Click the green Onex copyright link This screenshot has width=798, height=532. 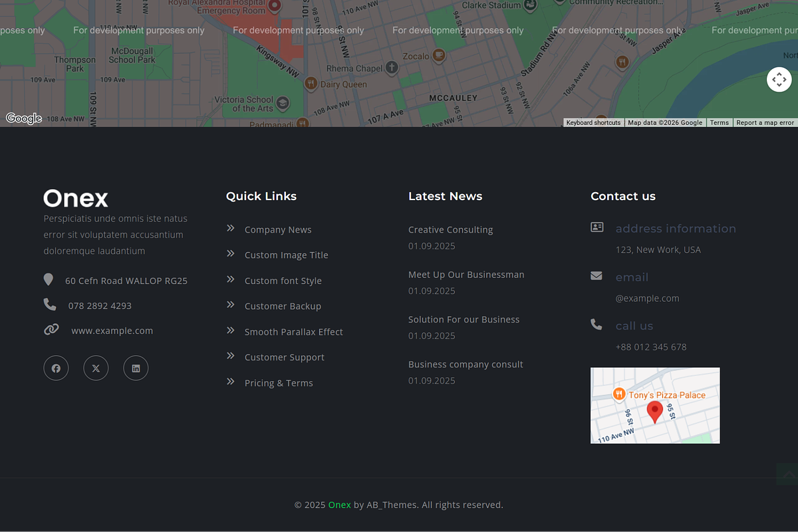tap(339, 505)
